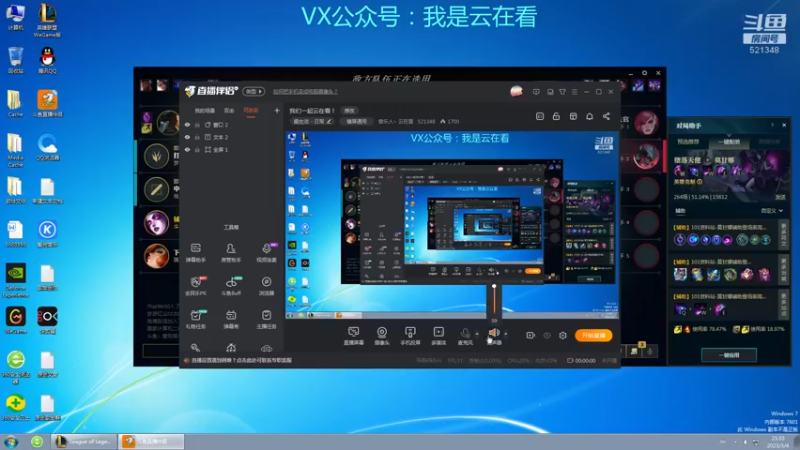The height and width of the screenshot is (450, 800).
Task: Add a new scene with plus button
Action: [x=277, y=110]
